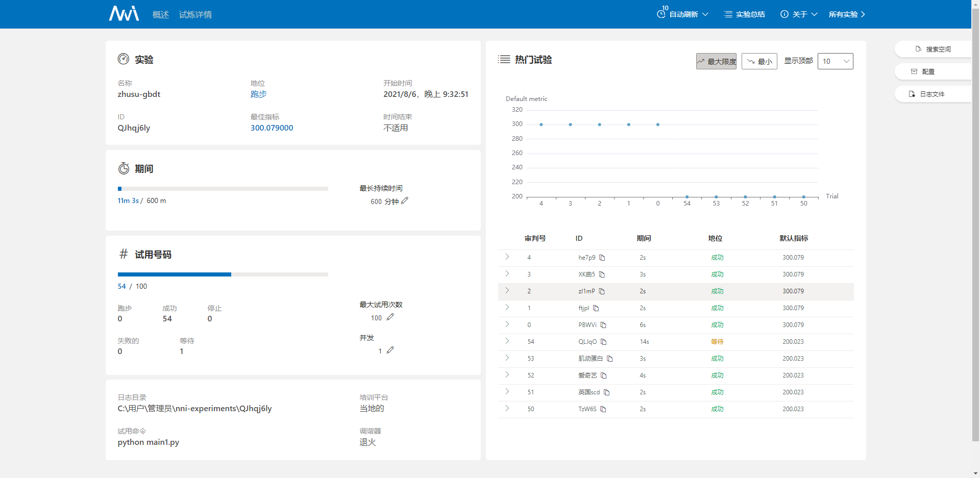Click the 等待 status in row 54
Viewport: 980px width, 478px height.
click(717, 342)
